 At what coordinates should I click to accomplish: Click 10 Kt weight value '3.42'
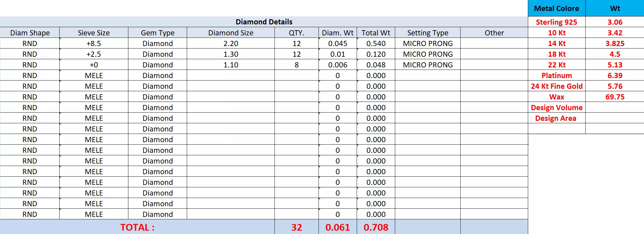point(615,33)
